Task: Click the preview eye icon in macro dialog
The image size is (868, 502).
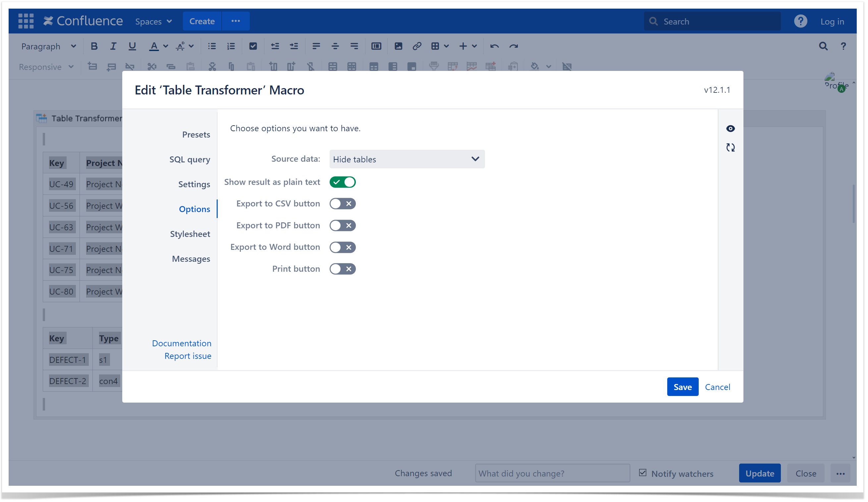Action: (x=730, y=129)
